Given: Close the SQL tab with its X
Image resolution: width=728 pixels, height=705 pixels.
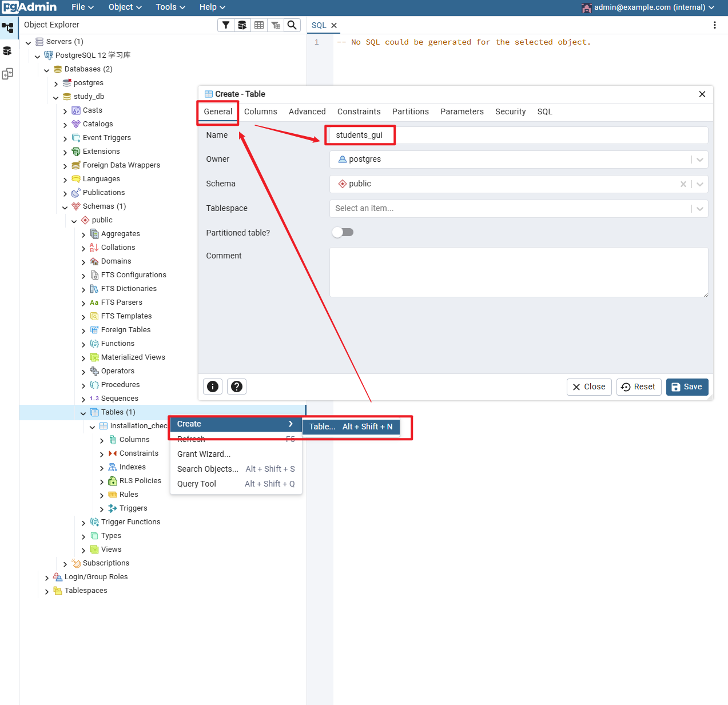Looking at the screenshot, I should coord(334,26).
